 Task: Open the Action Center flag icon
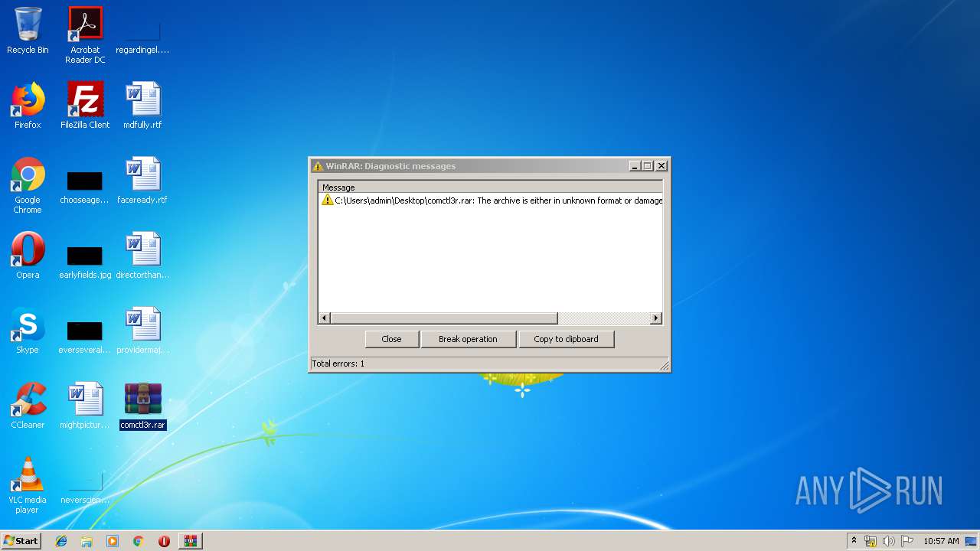coord(907,541)
